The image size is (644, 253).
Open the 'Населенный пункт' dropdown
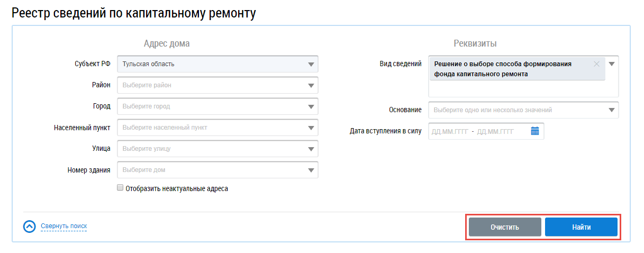[x=311, y=128]
